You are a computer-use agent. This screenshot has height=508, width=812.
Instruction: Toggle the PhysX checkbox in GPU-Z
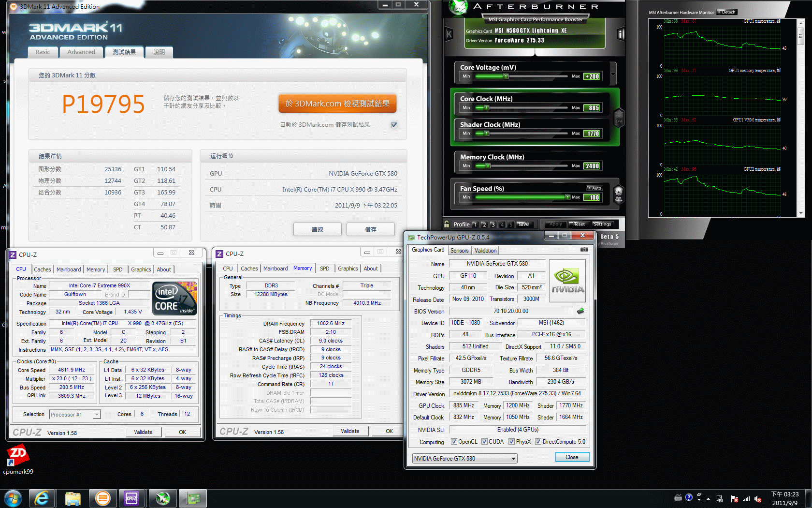coord(511,442)
